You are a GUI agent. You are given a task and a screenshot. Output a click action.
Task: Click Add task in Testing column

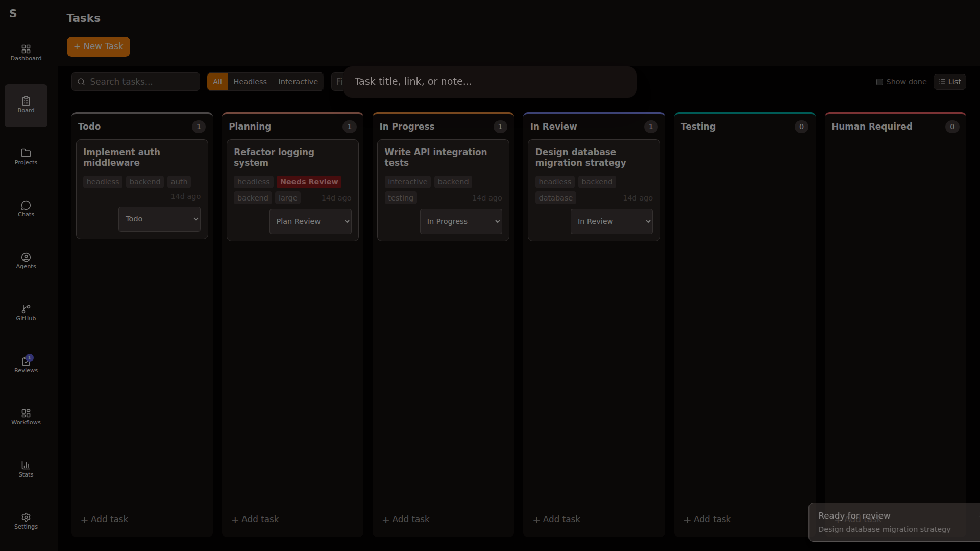(707, 519)
